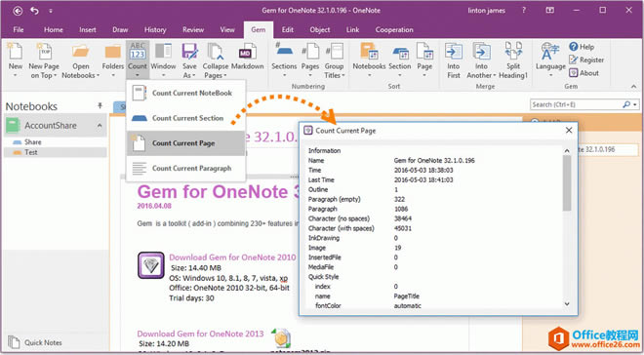Pin the Notebooks pane
Screen dimensions: 644x355
(x=100, y=106)
